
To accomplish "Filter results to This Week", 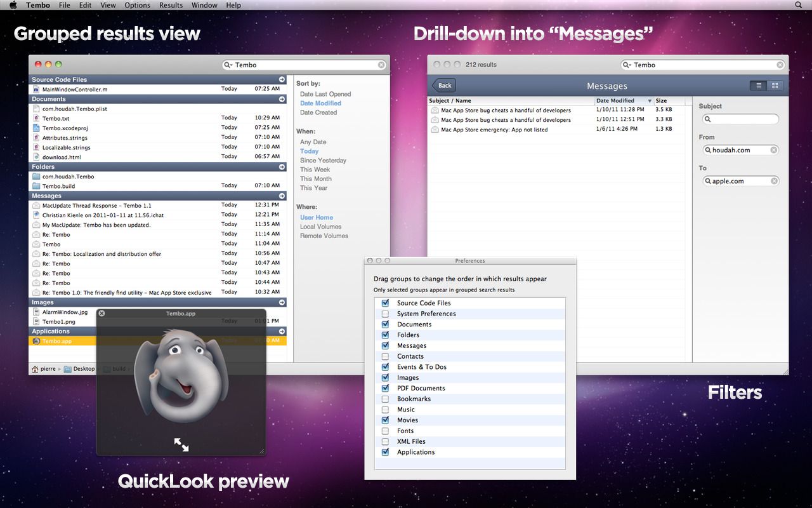I will tap(315, 170).
